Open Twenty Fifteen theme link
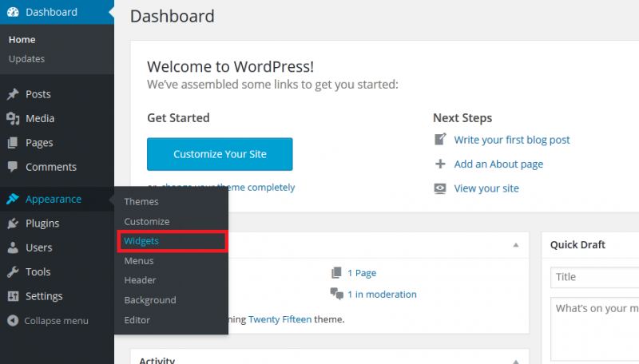639x364 pixels. pos(280,319)
